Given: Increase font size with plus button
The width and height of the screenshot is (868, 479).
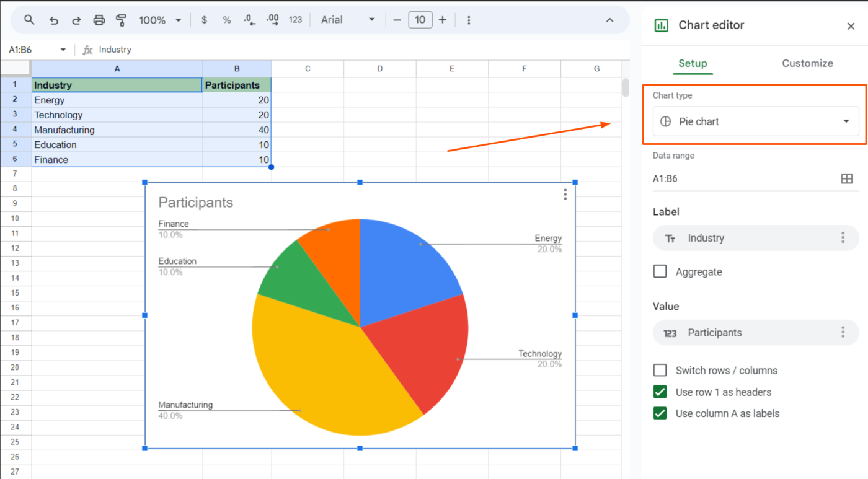Looking at the screenshot, I should pos(443,20).
